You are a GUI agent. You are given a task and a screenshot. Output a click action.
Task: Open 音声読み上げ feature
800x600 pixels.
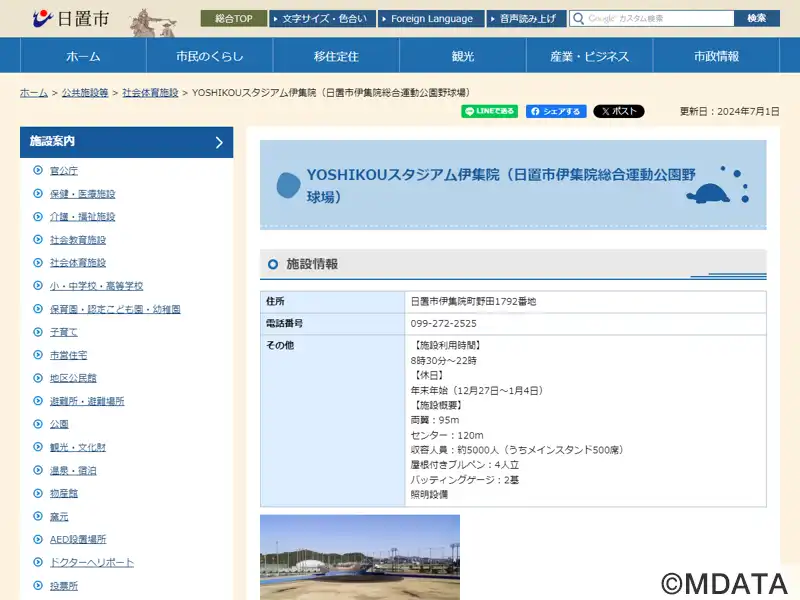527,18
